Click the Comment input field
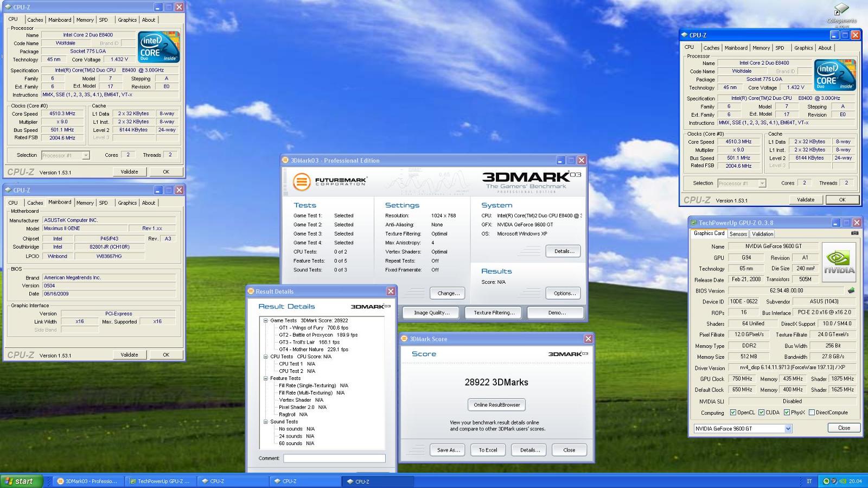The height and width of the screenshot is (488, 868). [334, 459]
